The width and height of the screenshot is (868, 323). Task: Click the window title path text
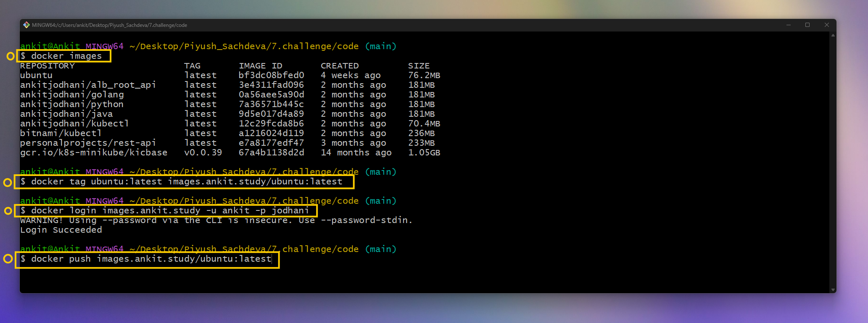coord(109,25)
